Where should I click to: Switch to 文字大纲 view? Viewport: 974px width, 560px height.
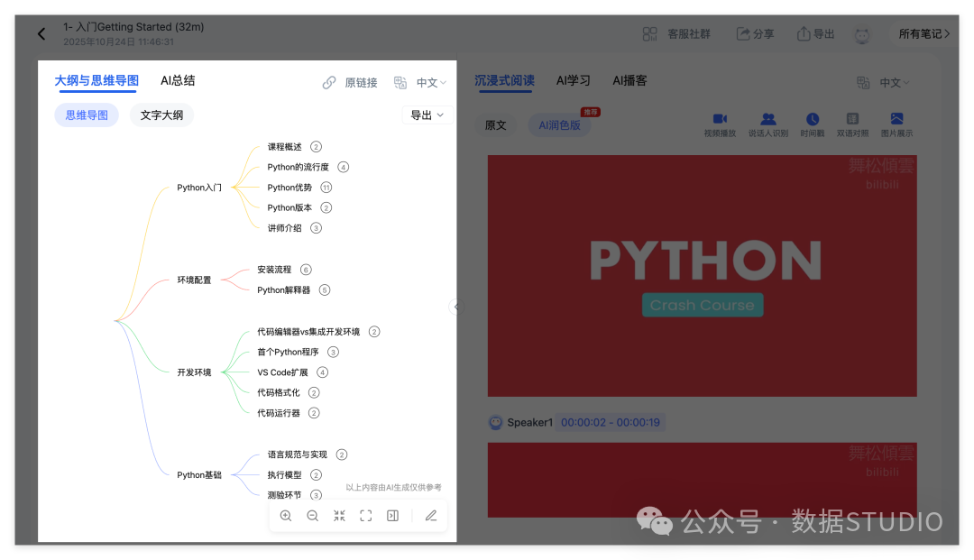click(161, 115)
